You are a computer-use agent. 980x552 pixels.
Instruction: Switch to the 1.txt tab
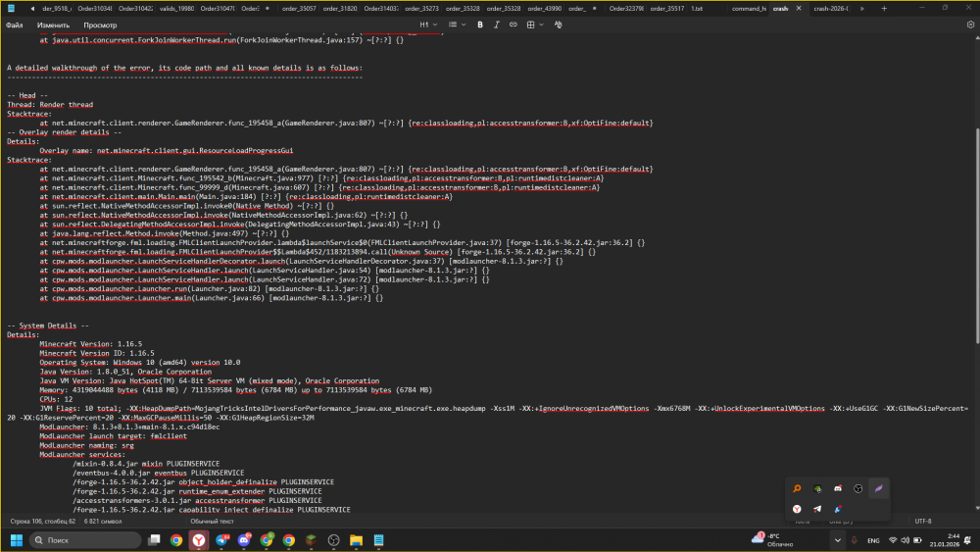[x=696, y=9]
